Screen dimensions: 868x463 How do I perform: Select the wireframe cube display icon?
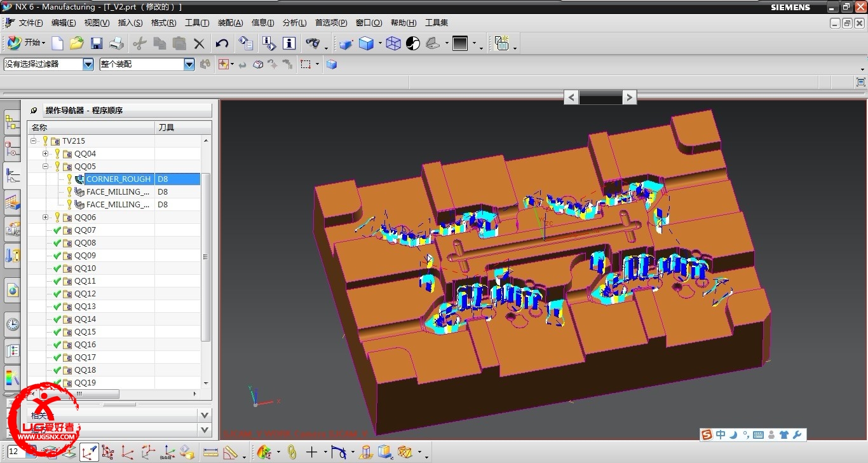(393, 43)
